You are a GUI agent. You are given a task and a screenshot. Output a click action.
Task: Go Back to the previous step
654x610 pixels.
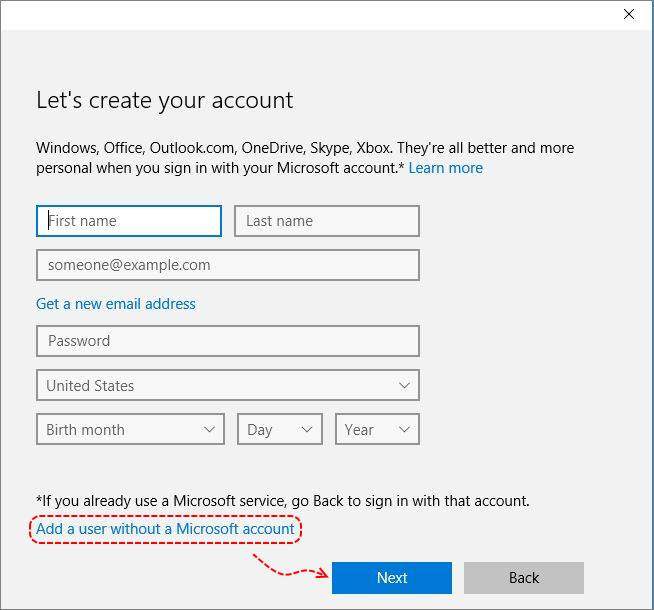[523, 578]
